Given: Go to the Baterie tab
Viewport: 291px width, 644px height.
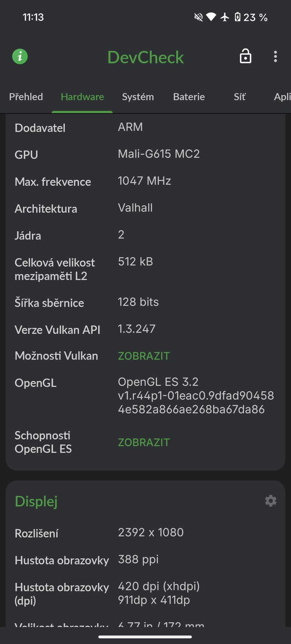Looking at the screenshot, I should click(x=189, y=97).
